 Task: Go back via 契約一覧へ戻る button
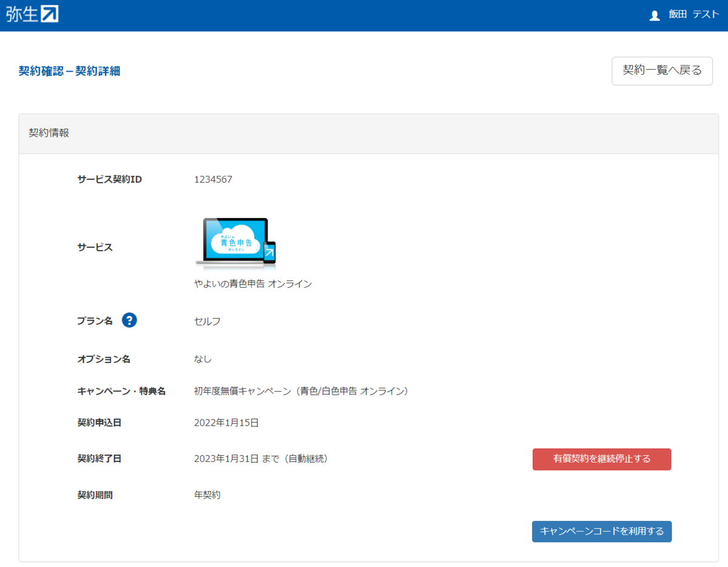coord(662,71)
